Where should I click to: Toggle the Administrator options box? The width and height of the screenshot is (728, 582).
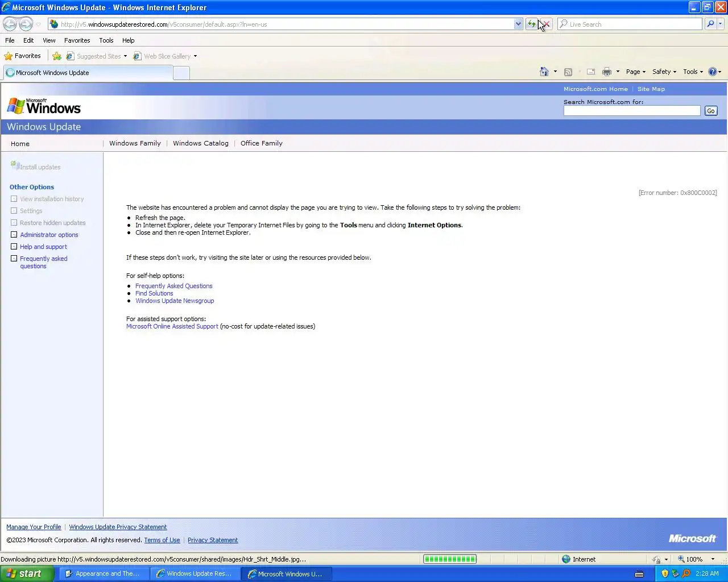coord(14,235)
